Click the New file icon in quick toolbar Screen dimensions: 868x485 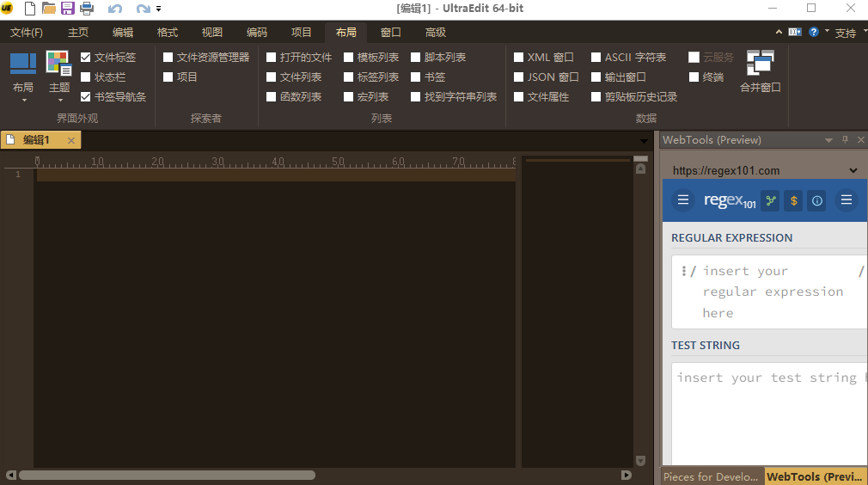tap(29, 9)
